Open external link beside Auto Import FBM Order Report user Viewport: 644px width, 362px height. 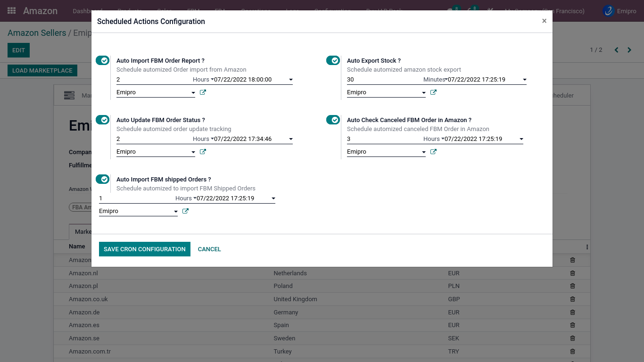point(203,92)
